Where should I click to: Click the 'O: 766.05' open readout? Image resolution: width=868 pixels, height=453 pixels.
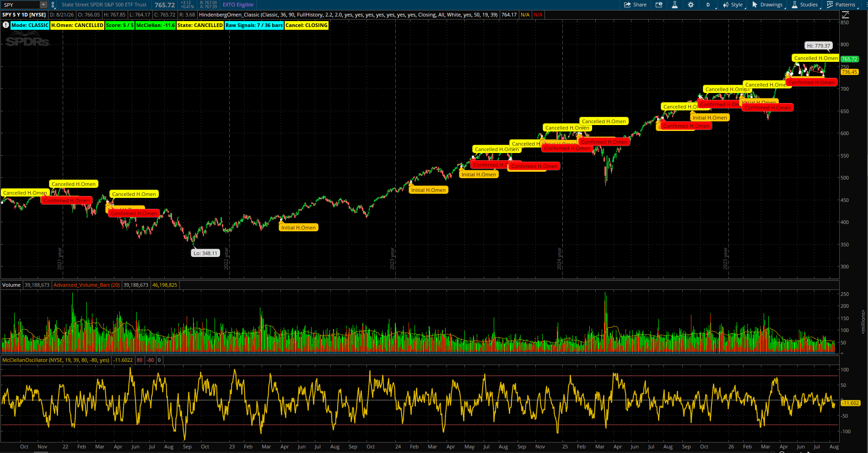point(89,15)
